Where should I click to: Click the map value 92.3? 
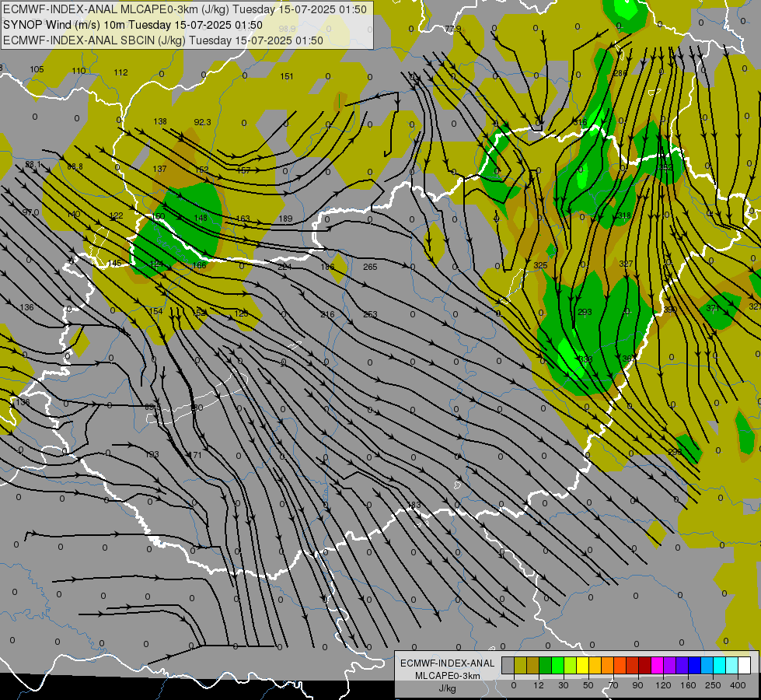click(202, 122)
